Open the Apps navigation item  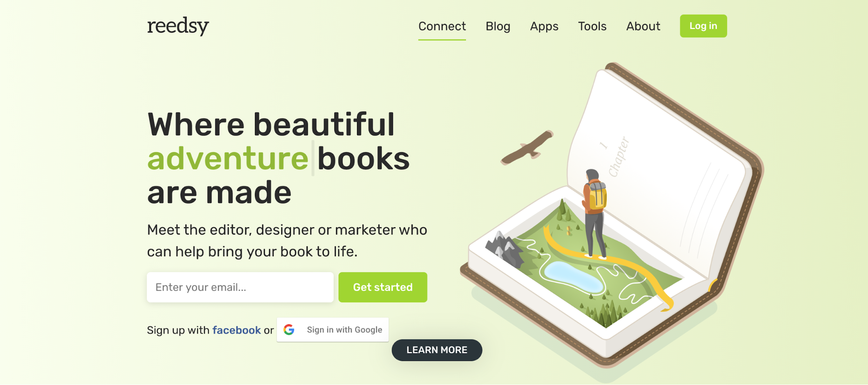[544, 27]
